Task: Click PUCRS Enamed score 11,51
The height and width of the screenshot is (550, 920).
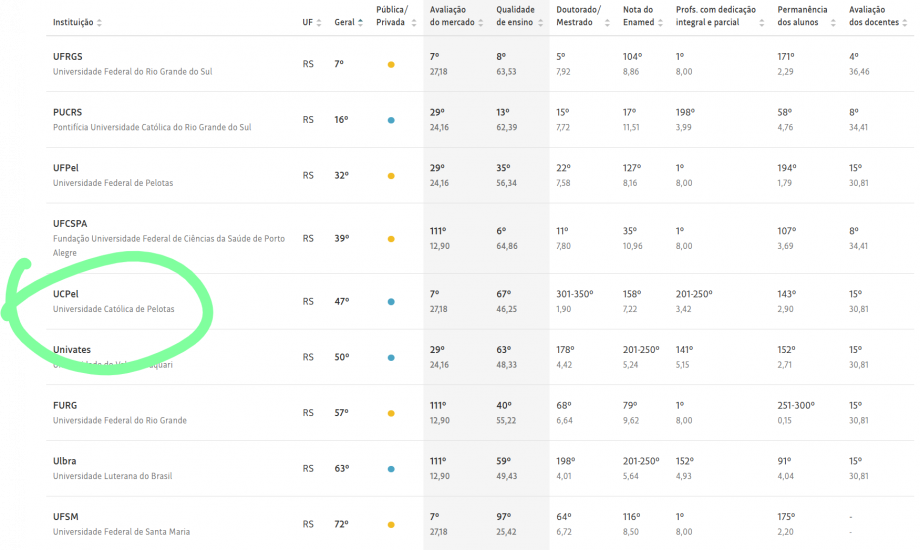Action: point(631,127)
